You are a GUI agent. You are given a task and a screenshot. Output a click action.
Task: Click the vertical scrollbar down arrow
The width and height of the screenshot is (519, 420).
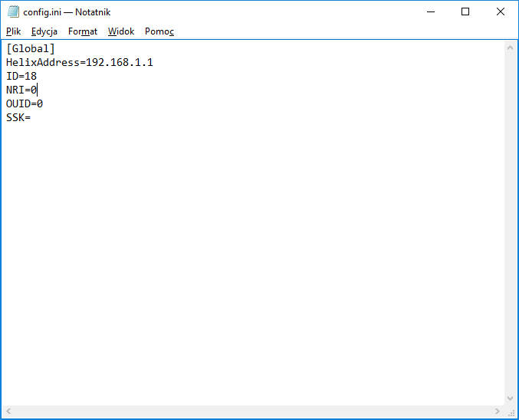click(x=511, y=399)
